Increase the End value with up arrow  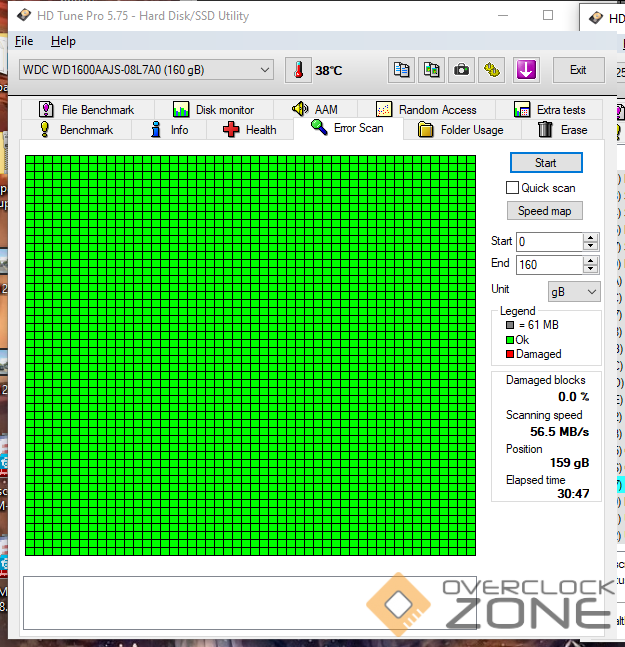coord(591,260)
